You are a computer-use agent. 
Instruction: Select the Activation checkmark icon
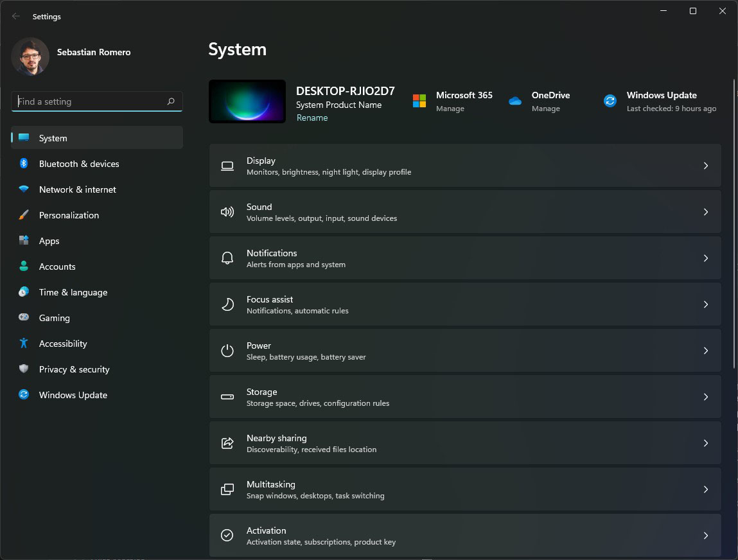pos(227,535)
